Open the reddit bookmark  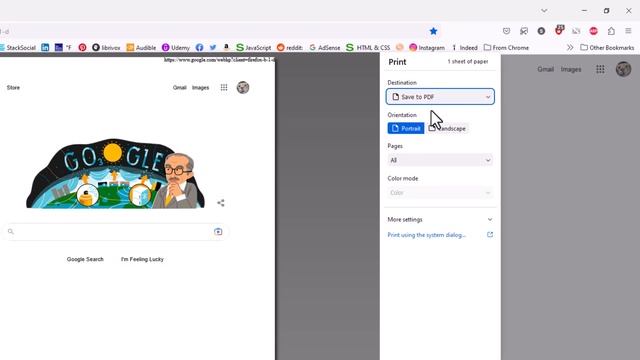[290, 47]
